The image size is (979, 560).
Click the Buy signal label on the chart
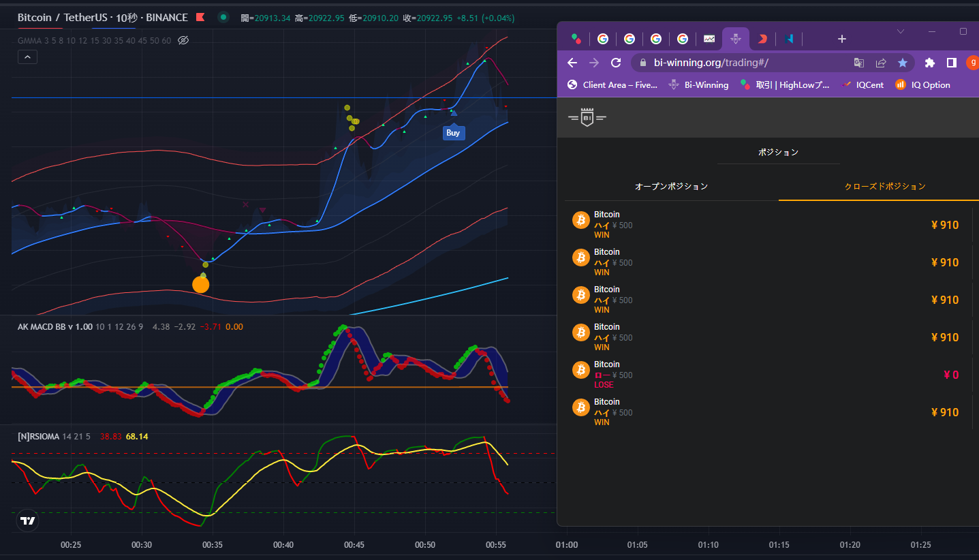(x=453, y=133)
